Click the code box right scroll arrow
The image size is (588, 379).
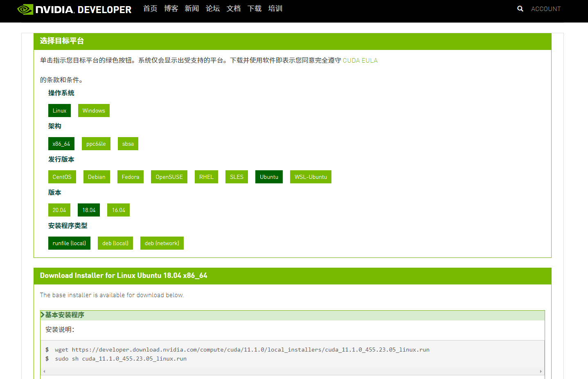click(x=541, y=372)
